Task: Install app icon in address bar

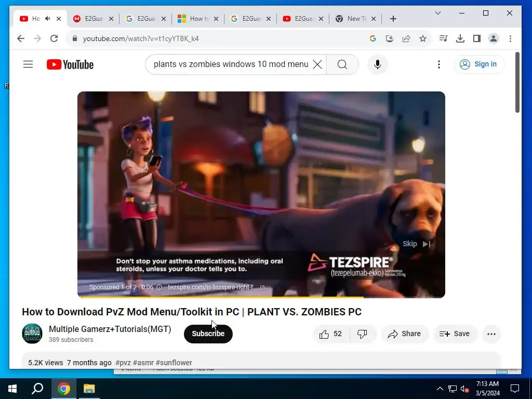Action: point(390,38)
